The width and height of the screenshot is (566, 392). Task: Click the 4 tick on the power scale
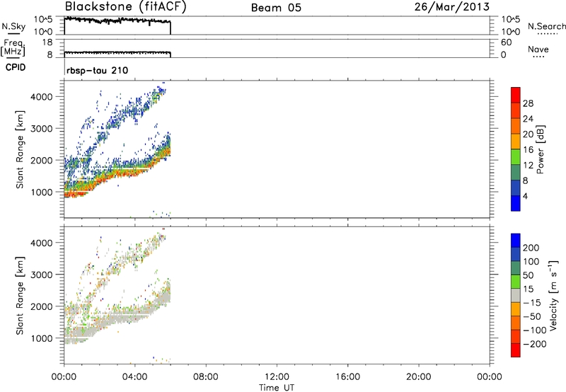click(525, 197)
